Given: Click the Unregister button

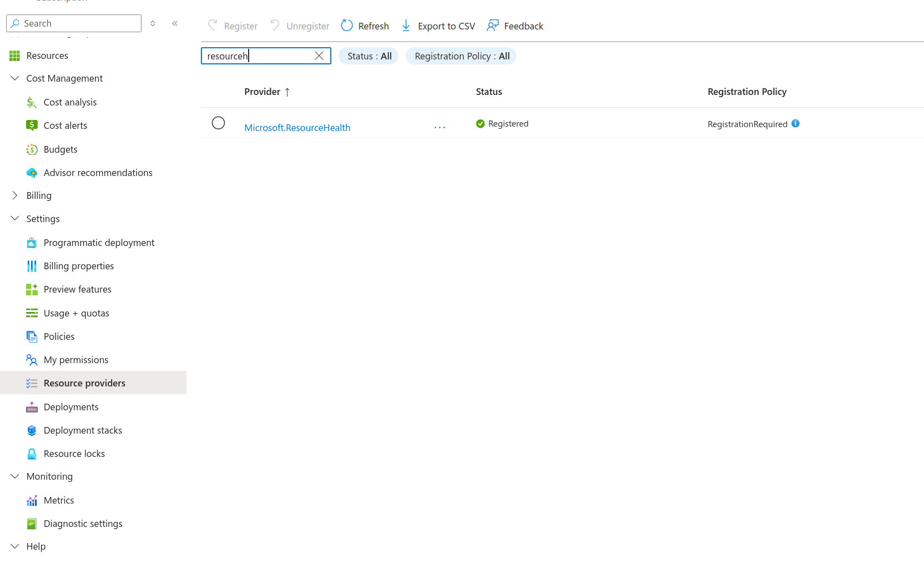Looking at the screenshot, I should [x=300, y=26].
